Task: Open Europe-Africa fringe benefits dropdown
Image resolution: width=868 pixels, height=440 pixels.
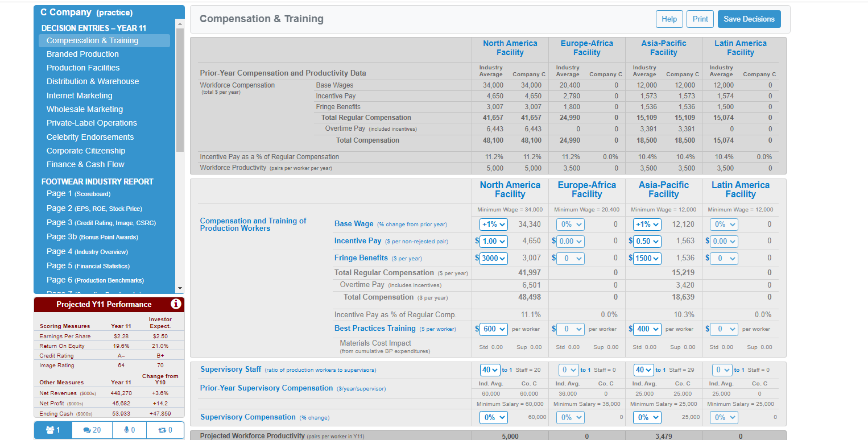Action: pos(571,258)
